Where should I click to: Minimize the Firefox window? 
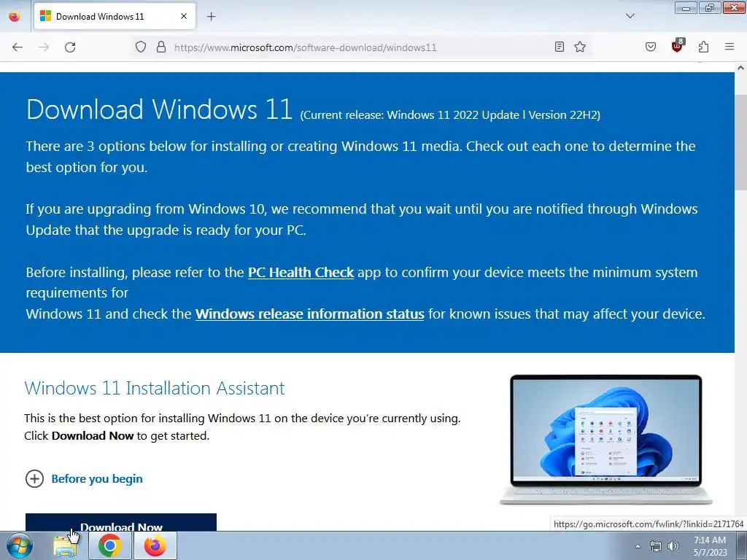tap(686, 7)
